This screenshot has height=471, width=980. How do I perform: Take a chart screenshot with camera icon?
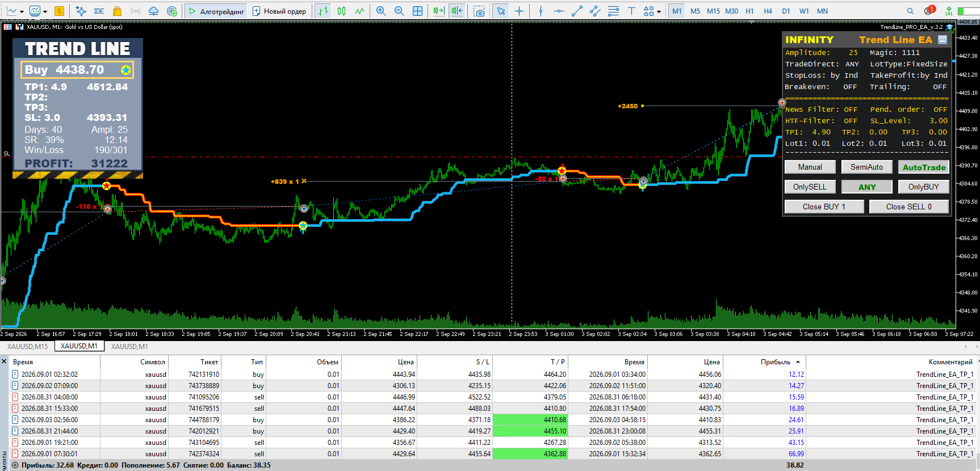click(479, 11)
